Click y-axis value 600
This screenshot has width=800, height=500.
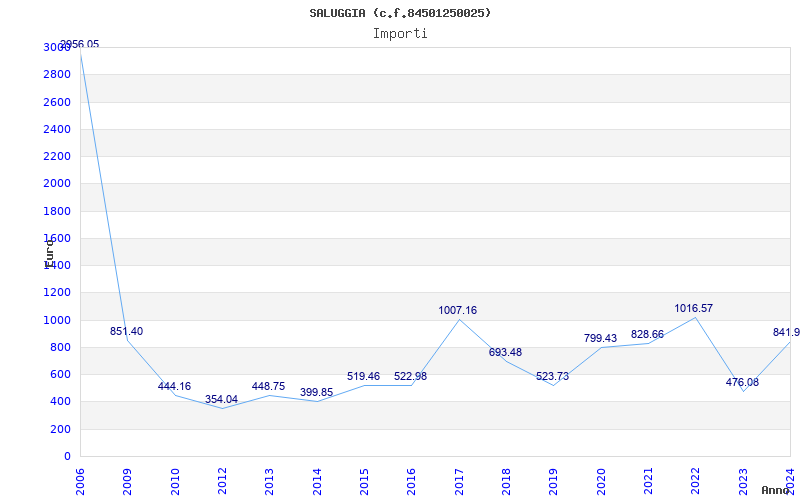(60, 374)
